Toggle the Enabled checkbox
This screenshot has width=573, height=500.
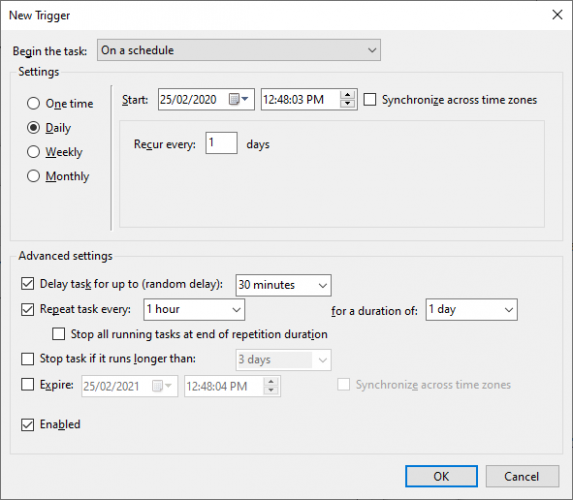27,424
